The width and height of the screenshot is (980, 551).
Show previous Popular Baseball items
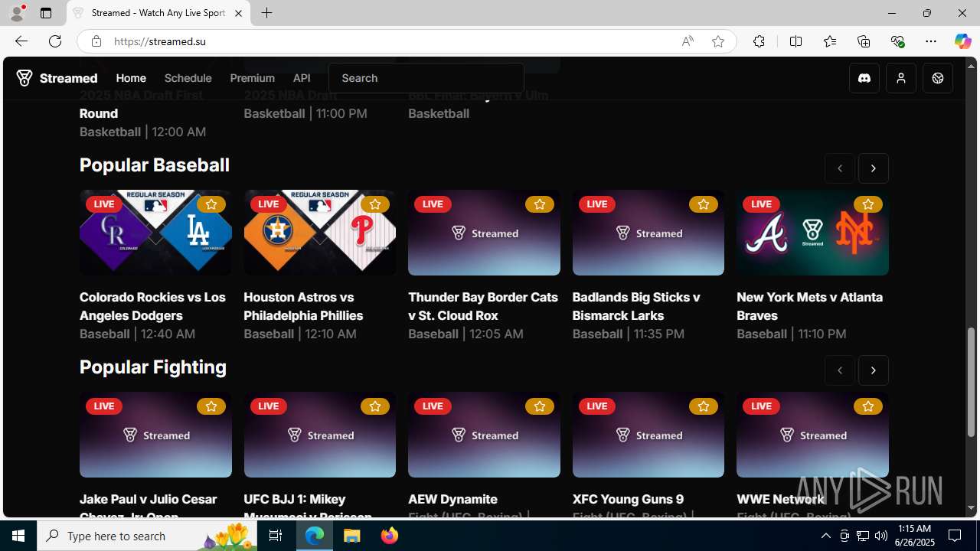pyautogui.click(x=840, y=168)
